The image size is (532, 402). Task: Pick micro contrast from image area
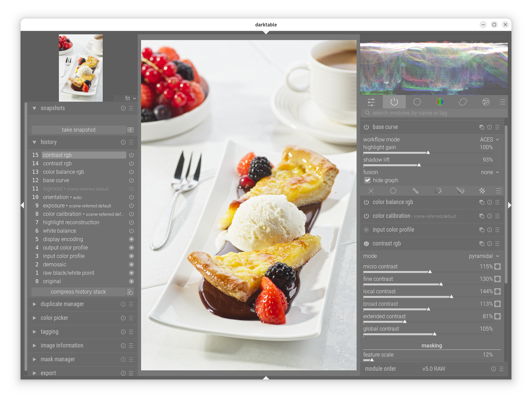[x=498, y=266]
